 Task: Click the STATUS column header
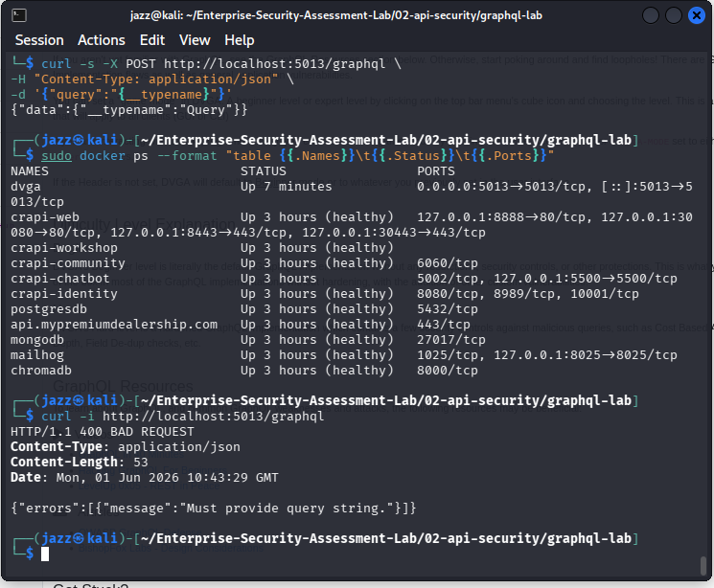coord(264,171)
